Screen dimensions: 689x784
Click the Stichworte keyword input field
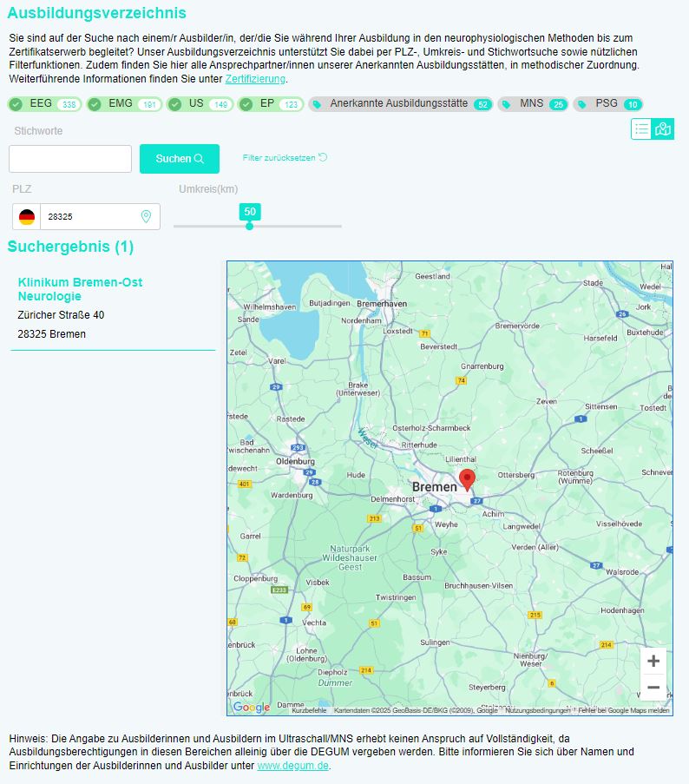click(70, 159)
